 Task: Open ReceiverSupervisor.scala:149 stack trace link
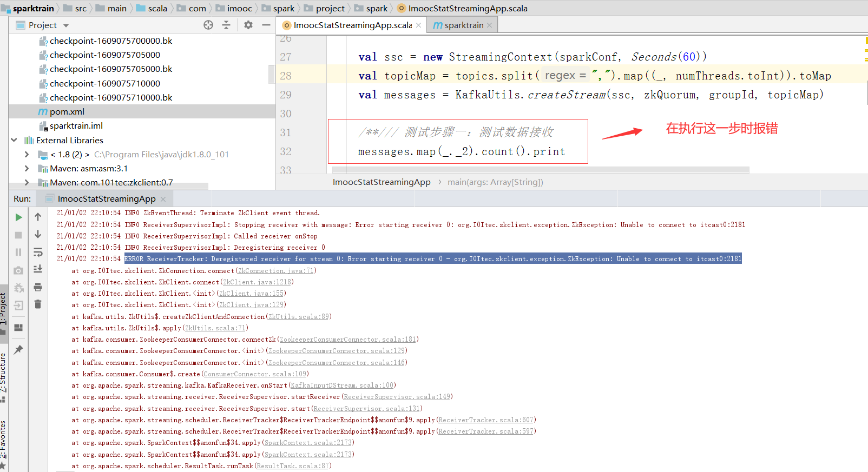click(x=397, y=397)
